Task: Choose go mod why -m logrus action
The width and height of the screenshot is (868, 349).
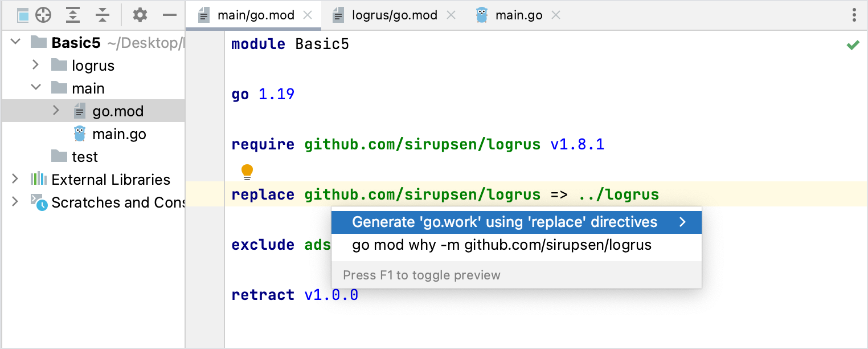Action: tap(502, 245)
